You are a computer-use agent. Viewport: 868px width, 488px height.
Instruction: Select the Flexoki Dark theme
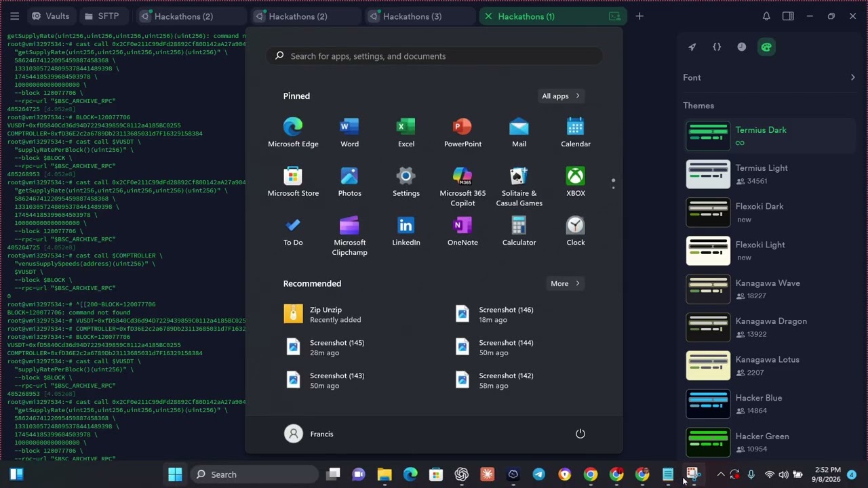pos(769,213)
